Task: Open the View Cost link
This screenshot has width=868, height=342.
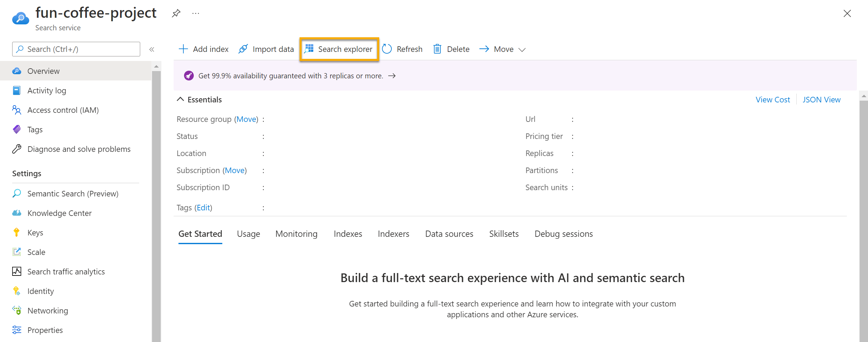Action: [773, 100]
